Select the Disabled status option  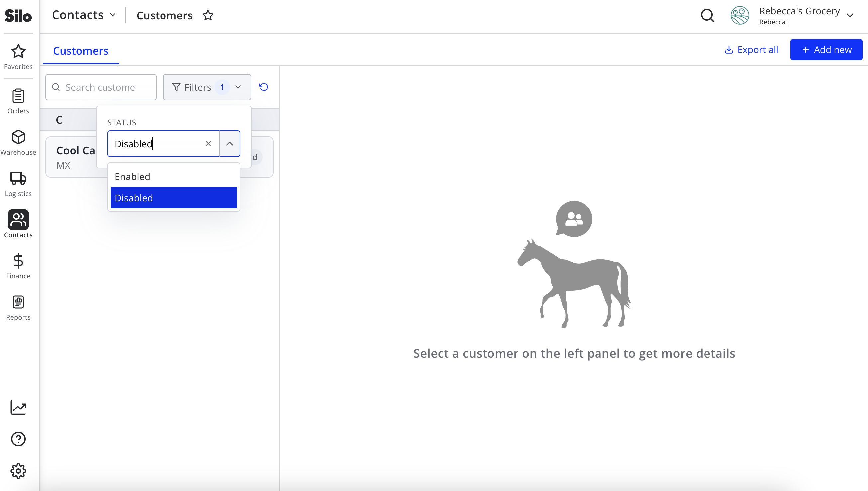[173, 198]
